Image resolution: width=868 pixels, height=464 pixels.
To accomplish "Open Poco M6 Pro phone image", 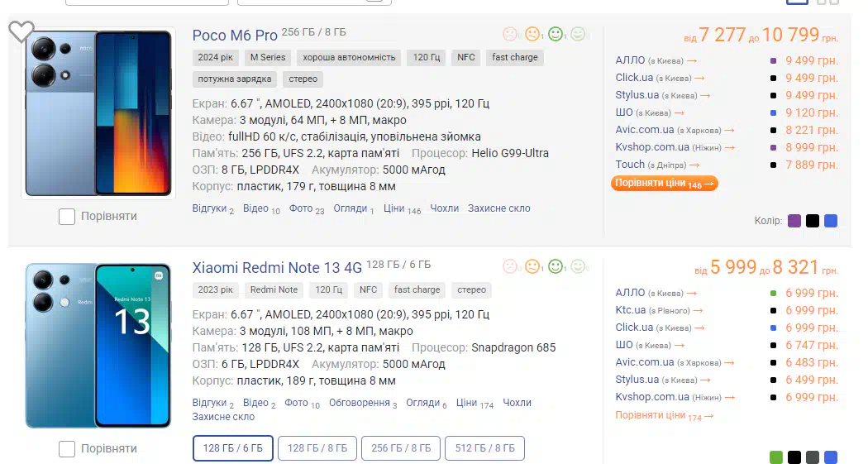I will [98, 113].
